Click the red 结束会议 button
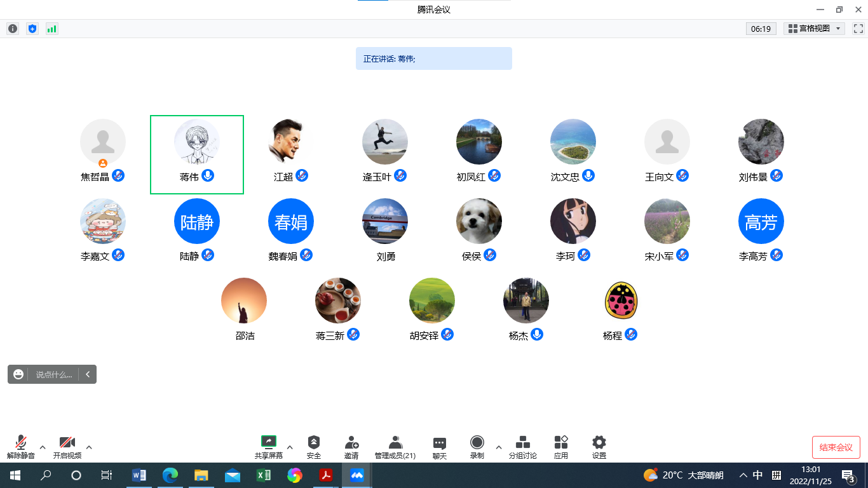 836,447
